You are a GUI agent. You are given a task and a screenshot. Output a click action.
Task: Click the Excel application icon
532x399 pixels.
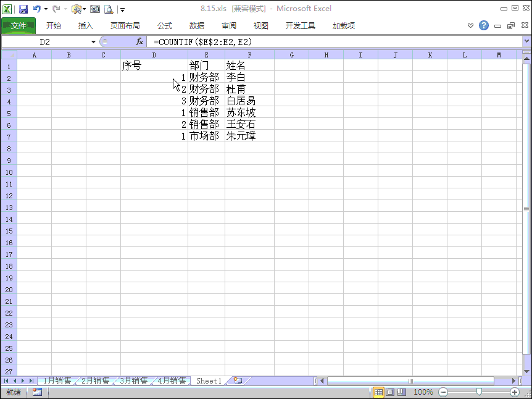(x=7, y=9)
